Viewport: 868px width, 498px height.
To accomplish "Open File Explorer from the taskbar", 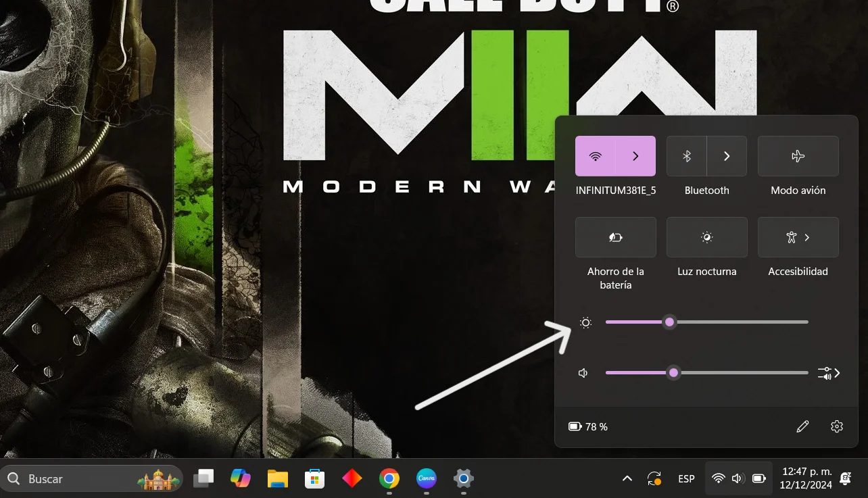I will click(x=277, y=479).
